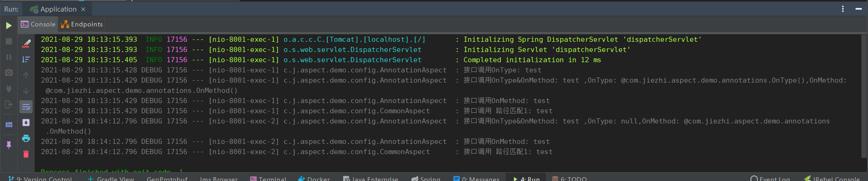Click the o.a.c.c.C.[Tomcat].[localhost].[/] logger name
Image resolution: width=868 pixels, height=181 pixels.
point(354,39)
